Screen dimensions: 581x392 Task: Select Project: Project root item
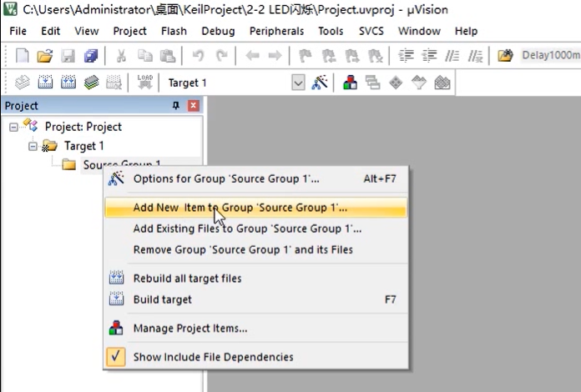[83, 127]
